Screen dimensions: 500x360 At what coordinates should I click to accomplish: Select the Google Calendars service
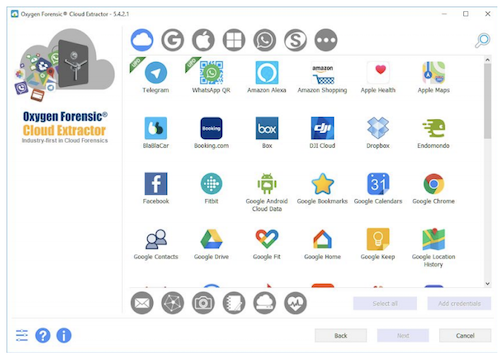(378, 188)
